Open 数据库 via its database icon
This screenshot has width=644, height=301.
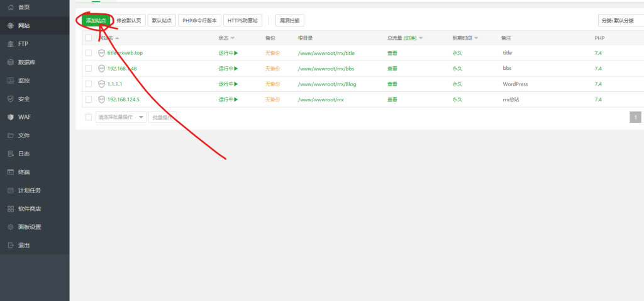(x=11, y=62)
